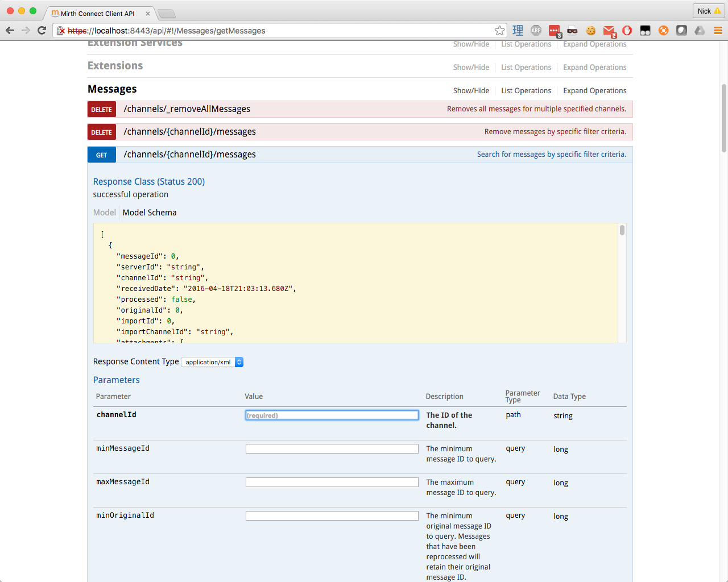Image resolution: width=728 pixels, height=582 pixels.
Task: Switch to the Model tab
Action: 105,213
